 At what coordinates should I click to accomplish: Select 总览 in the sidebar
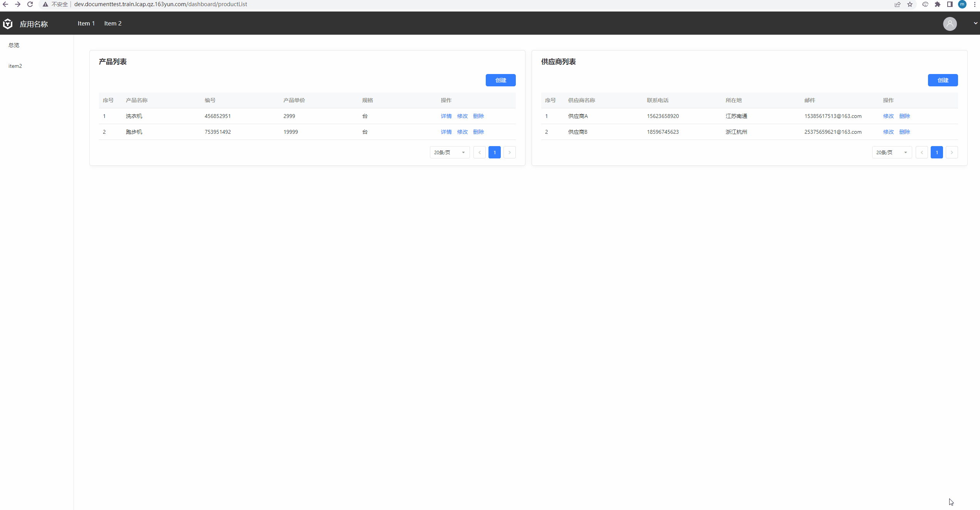(14, 45)
